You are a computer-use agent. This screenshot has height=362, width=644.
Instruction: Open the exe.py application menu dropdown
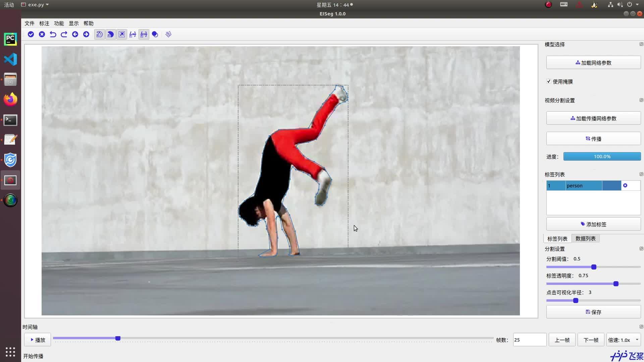point(35,5)
